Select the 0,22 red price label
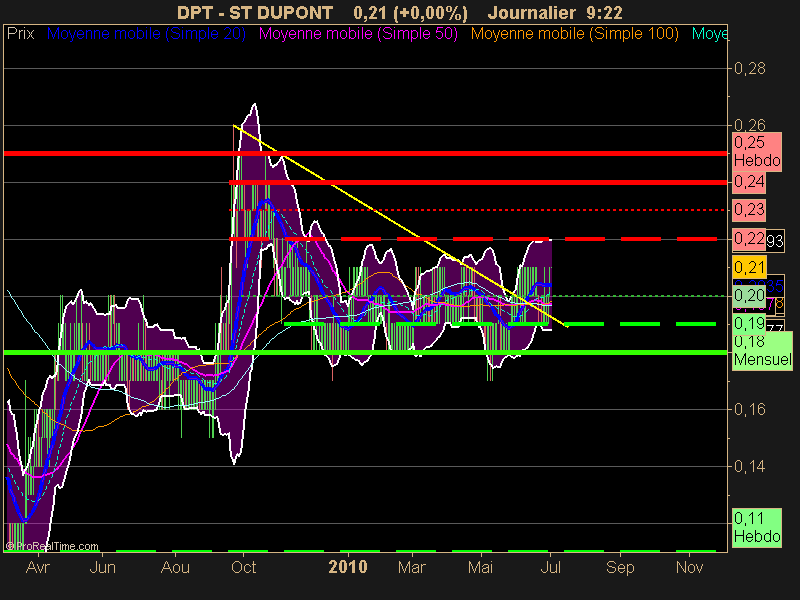 [x=749, y=239]
